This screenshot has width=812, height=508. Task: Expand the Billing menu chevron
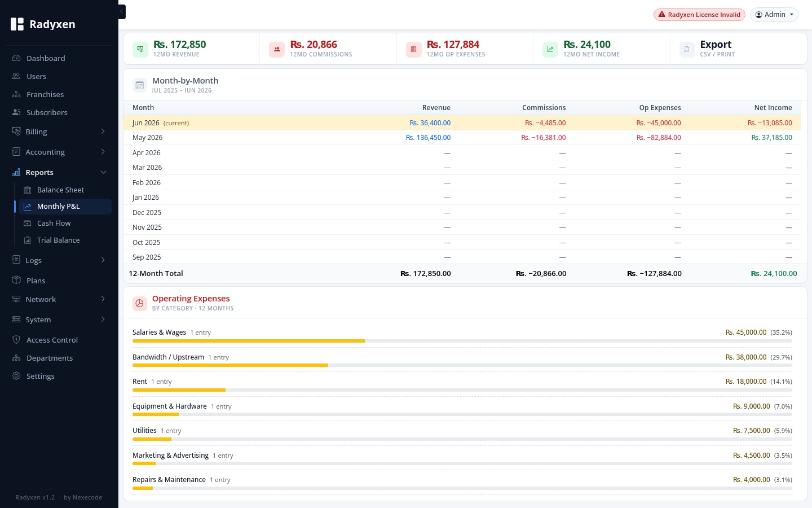103,132
